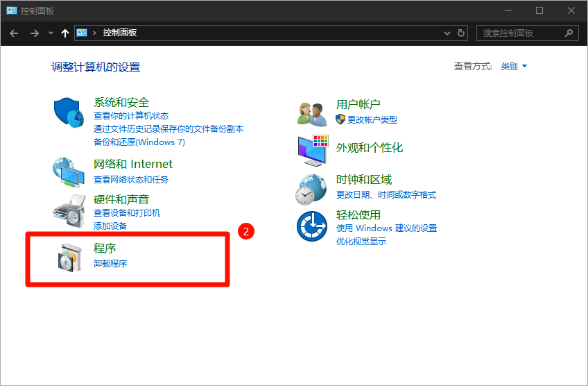Click the 控制面板 address bar path text
Image resolution: width=588 pixels, height=386 pixels.
click(120, 33)
